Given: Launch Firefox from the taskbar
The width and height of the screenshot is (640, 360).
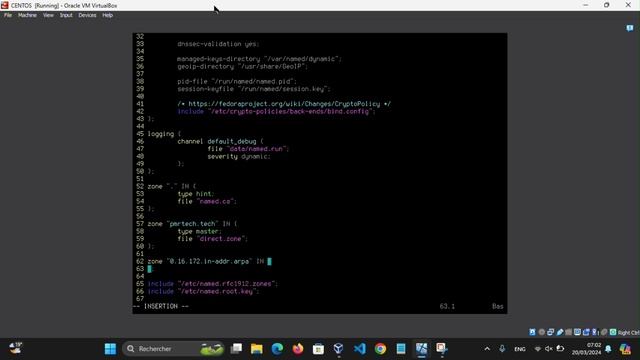Looking at the screenshot, I should click(x=298, y=349).
